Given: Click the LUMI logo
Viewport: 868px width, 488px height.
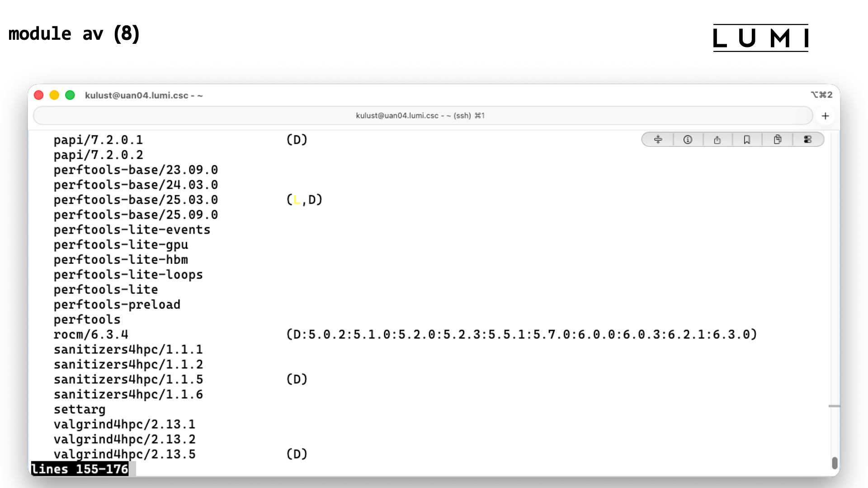Looking at the screenshot, I should tap(761, 38).
